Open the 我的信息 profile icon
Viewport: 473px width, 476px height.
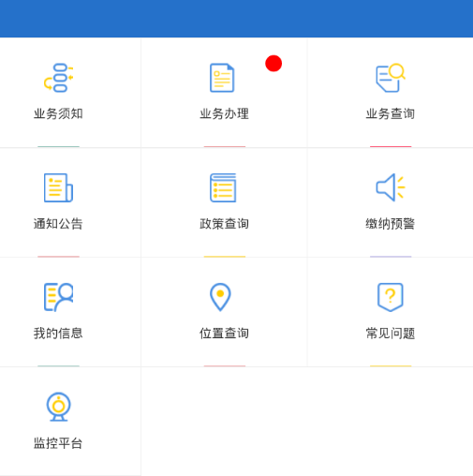click(x=58, y=297)
